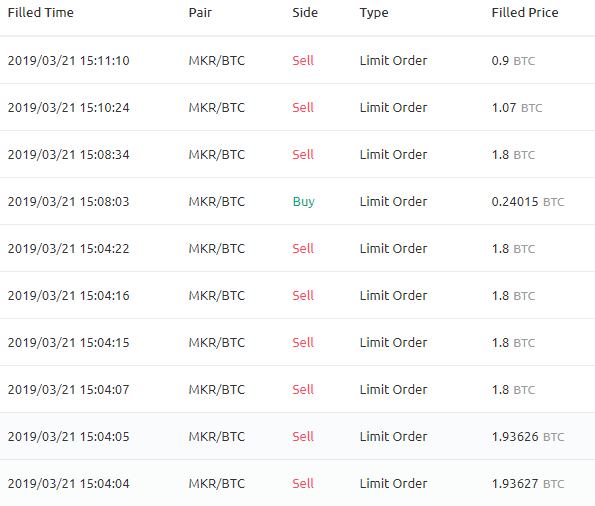Viewport: 595px width, 506px height.
Task: Click MKR/BTC pair in the 15:04:04 row
Action: click(x=217, y=484)
